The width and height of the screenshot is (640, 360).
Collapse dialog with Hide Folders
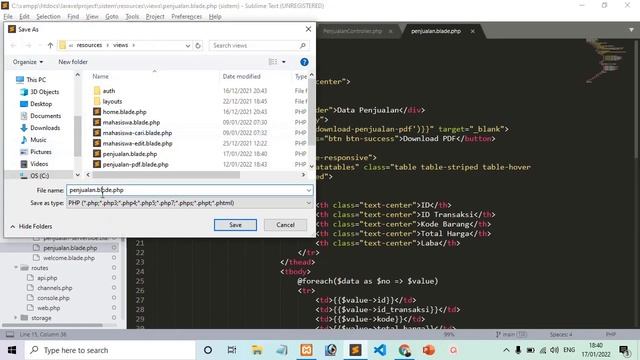tap(31, 226)
